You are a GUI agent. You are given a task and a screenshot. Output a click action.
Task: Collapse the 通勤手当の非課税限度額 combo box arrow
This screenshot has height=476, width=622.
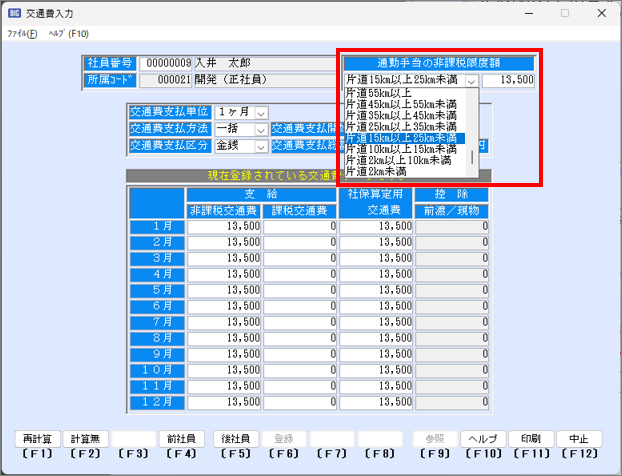click(471, 81)
